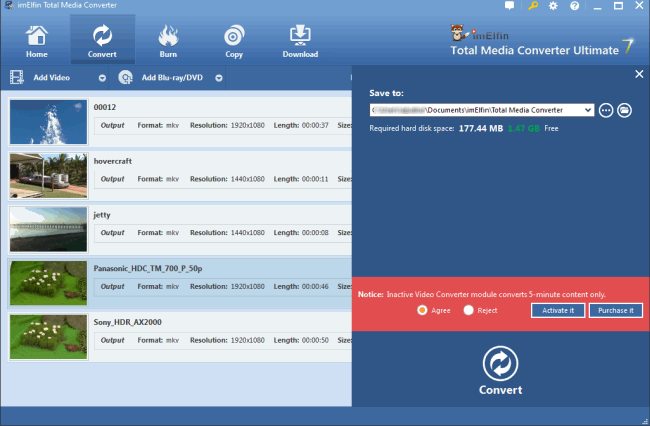Image resolution: width=650 pixels, height=426 pixels.
Task: Open the Save to path dropdown
Action: click(588, 110)
